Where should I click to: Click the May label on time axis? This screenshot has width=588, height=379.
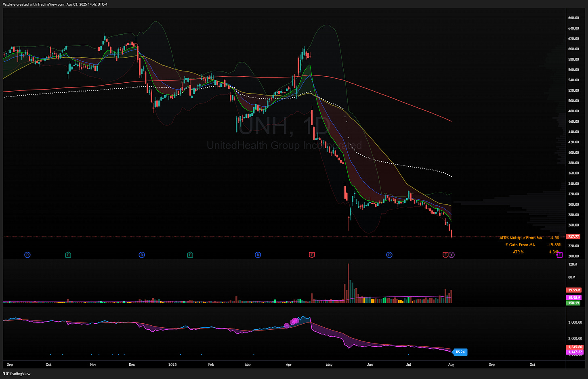click(329, 364)
